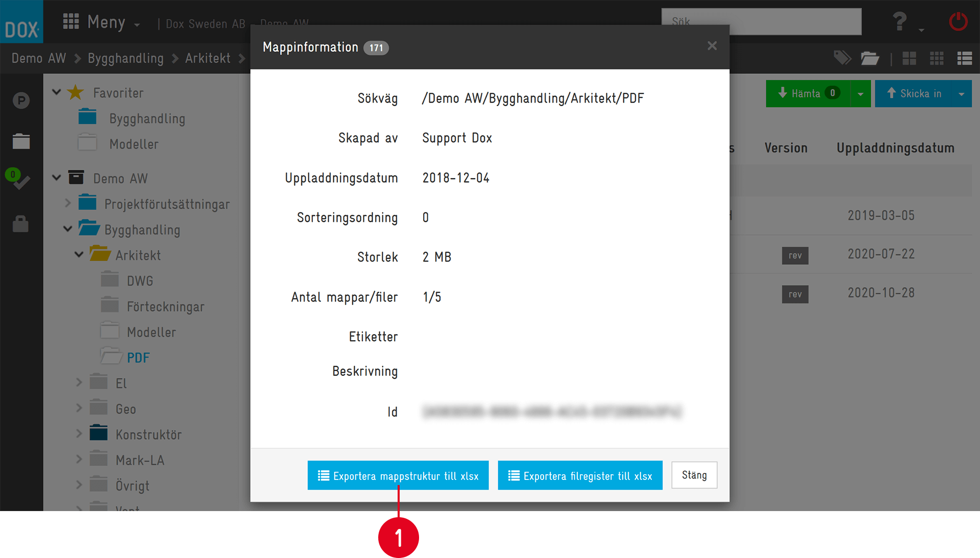
Task: Select Modeller folder under Arkitekt
Action: [151, 332]
